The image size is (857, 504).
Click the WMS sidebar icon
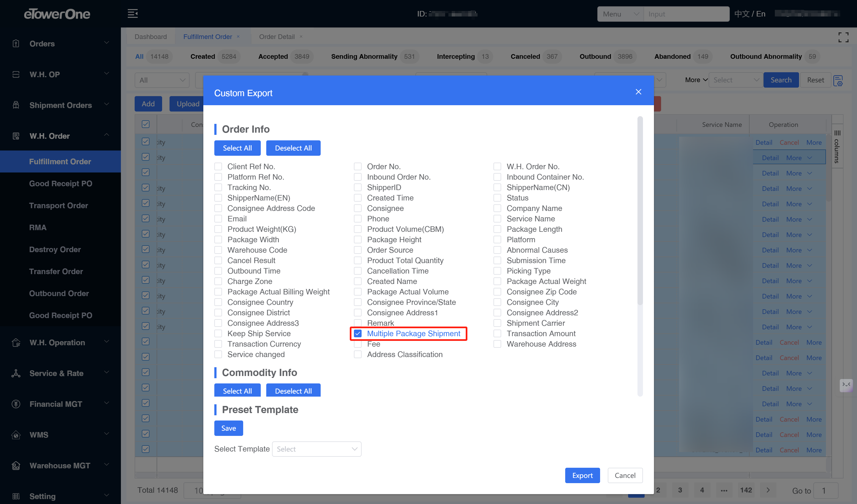pos(16,435)
